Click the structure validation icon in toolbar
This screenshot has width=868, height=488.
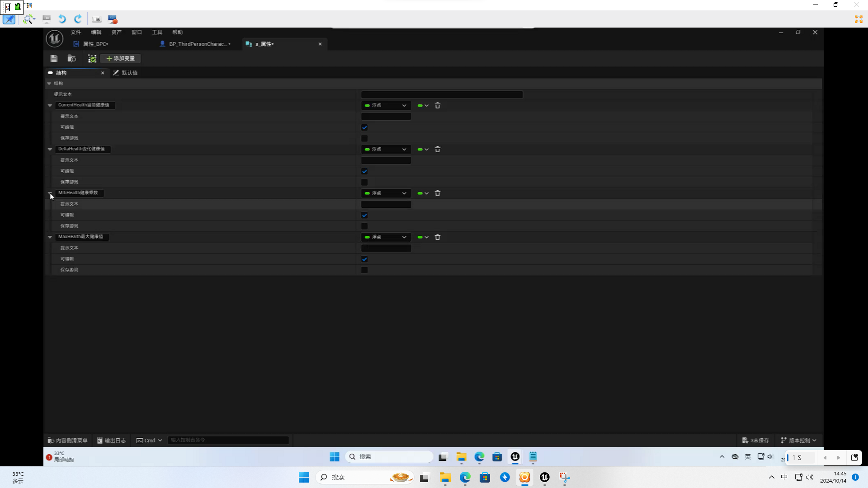(x=92, y=58)
